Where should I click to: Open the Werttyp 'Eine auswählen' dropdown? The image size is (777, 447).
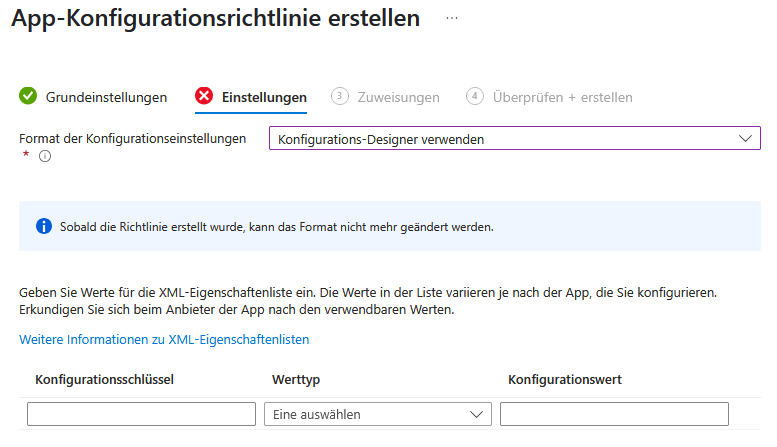pyautogui.click(x=378, y=414)
